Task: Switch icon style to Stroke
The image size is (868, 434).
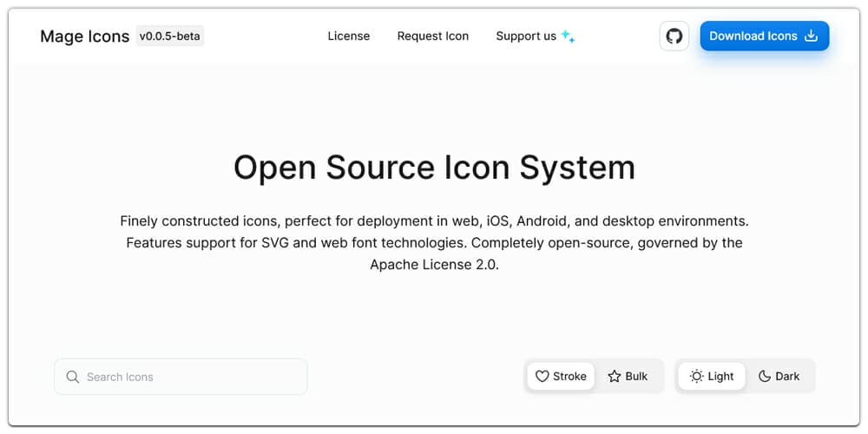Action: point(561,377)
